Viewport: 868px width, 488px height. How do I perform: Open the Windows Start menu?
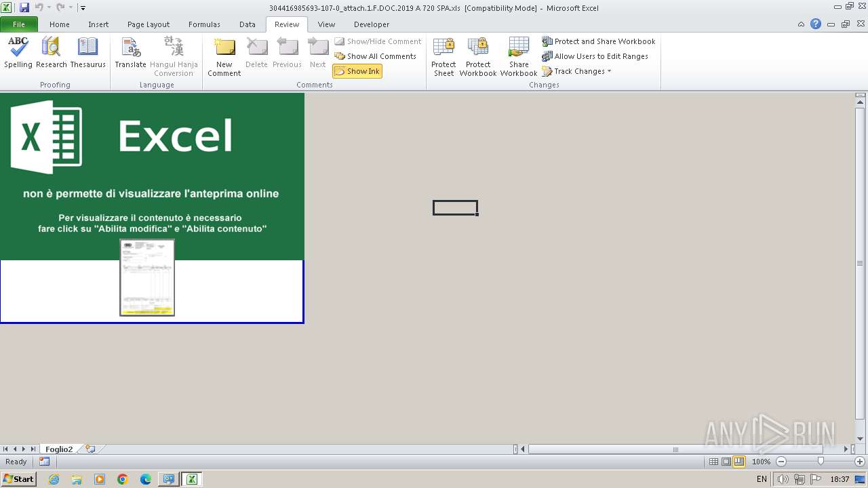tap(18, 479)
